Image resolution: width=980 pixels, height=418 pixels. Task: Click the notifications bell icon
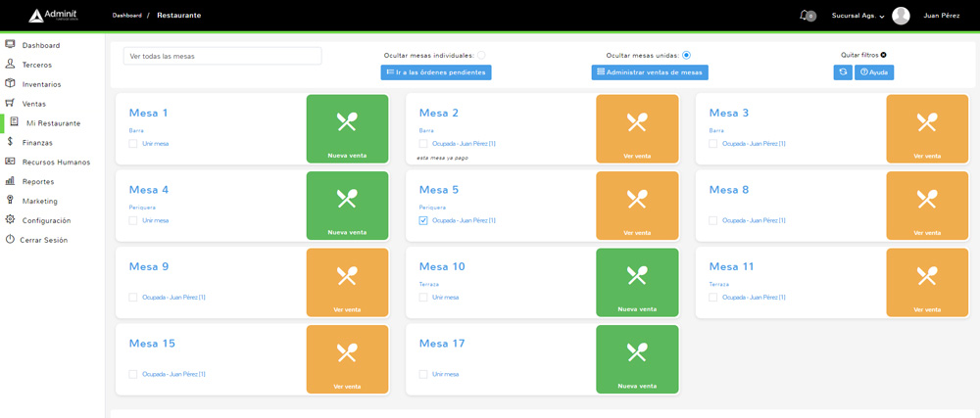806,15
